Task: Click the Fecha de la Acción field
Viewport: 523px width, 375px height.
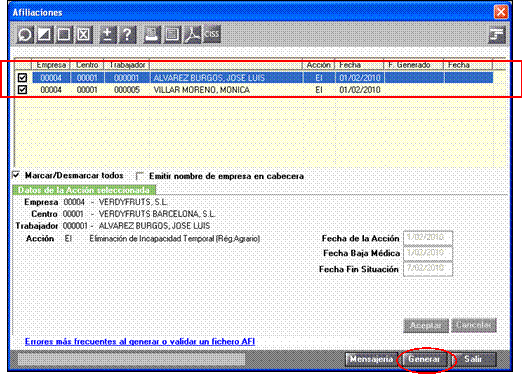Action: coord(428,238)
